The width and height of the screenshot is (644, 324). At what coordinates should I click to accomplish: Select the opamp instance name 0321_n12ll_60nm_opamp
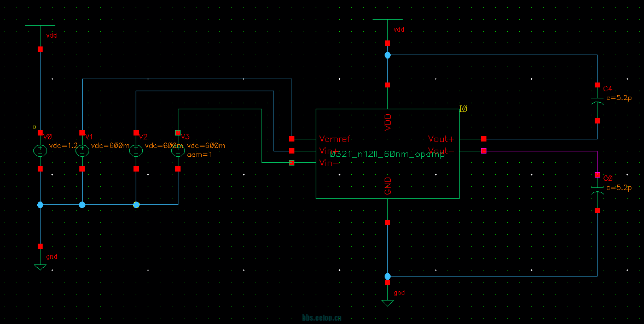click(x=387, y=155)
